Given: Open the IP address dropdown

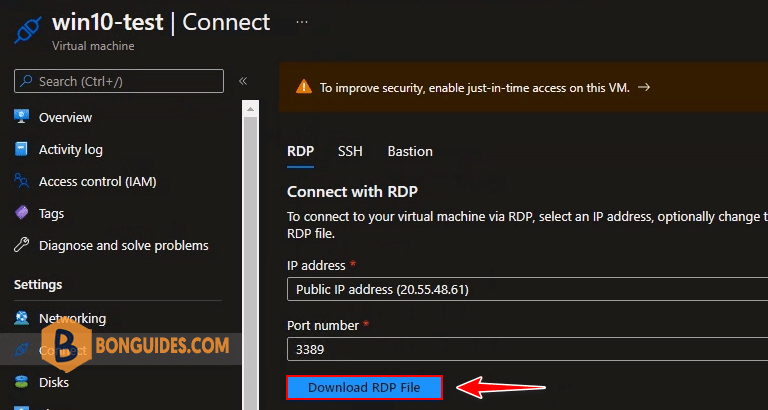Looking at the screenshot, I should (527, 289).
